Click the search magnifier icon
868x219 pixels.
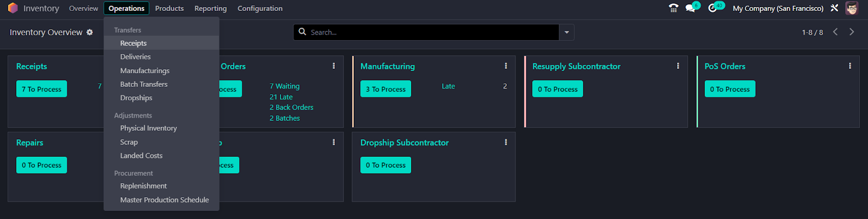[x=302, y=32]
